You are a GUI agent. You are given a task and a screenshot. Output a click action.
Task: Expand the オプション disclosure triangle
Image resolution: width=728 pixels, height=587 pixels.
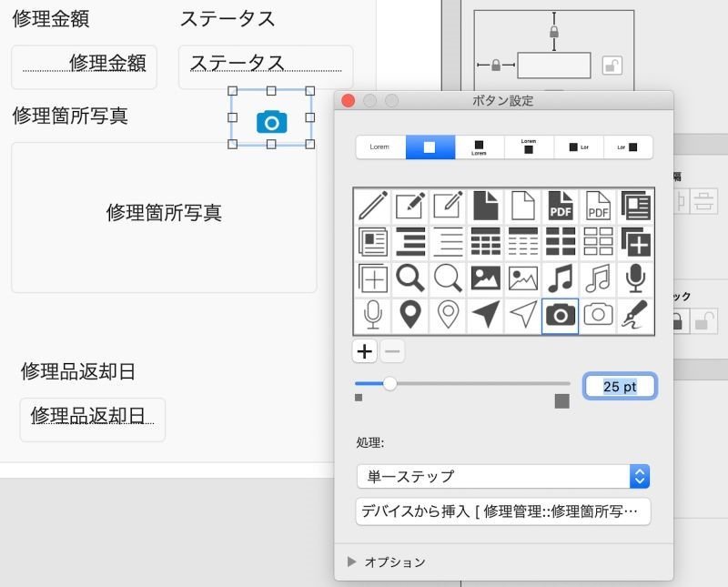tap(351, 562)
